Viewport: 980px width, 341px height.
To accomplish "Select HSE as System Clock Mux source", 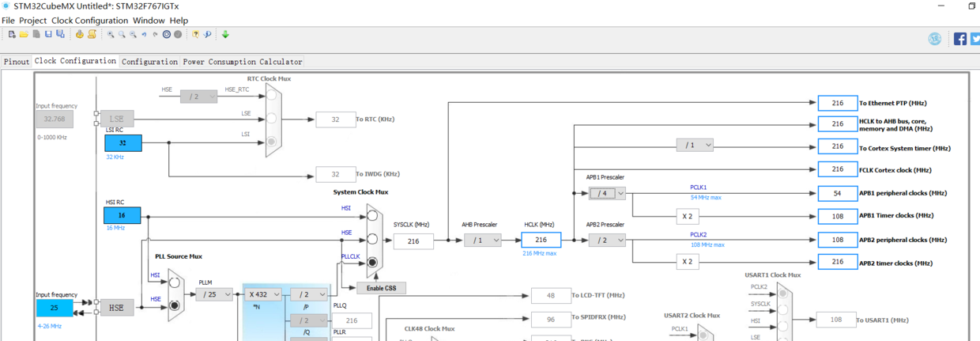I will tap(372, 239).
